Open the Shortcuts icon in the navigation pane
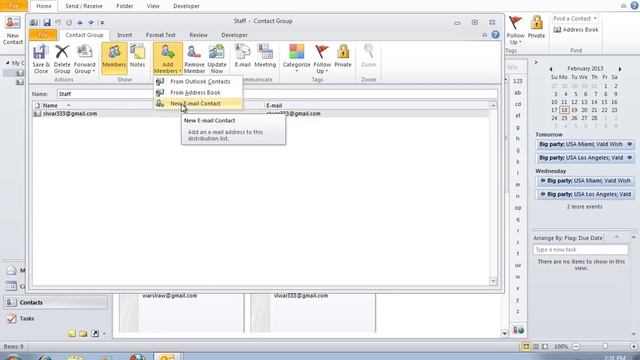 point(95,334)
